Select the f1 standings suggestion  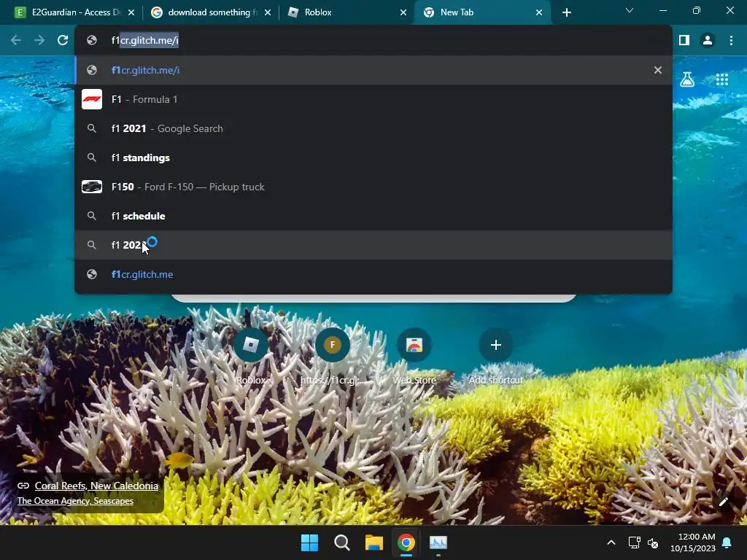tap(373, 157)
